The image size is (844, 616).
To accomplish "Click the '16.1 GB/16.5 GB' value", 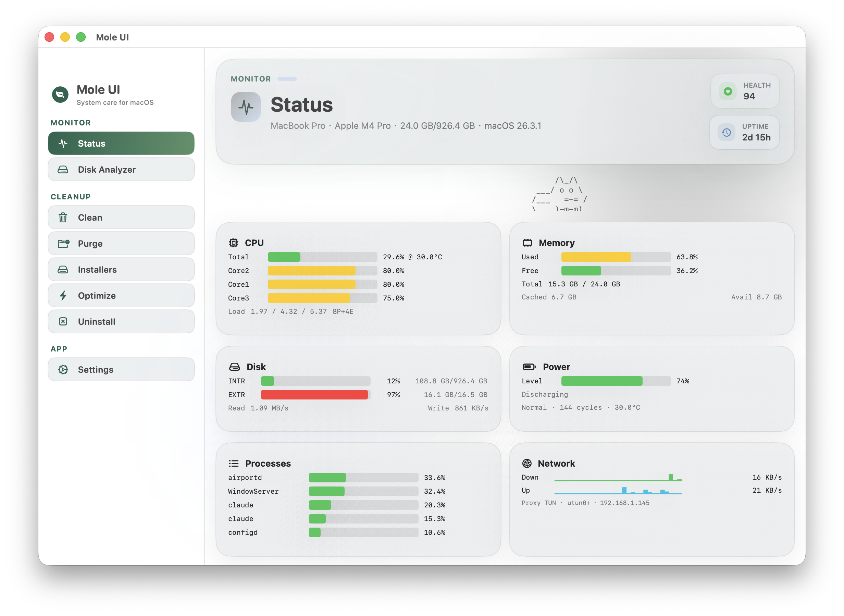I will [x=456, y=395].
